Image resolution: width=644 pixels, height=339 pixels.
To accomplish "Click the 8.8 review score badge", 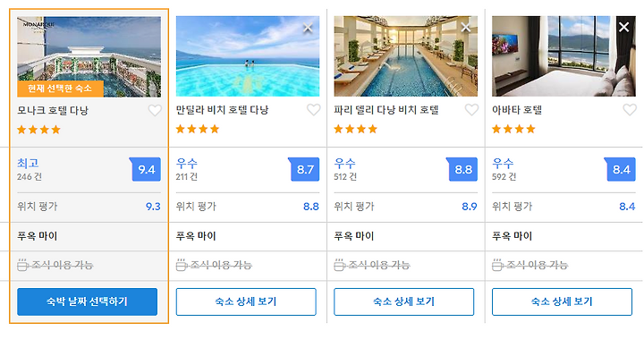I will 462,169.
